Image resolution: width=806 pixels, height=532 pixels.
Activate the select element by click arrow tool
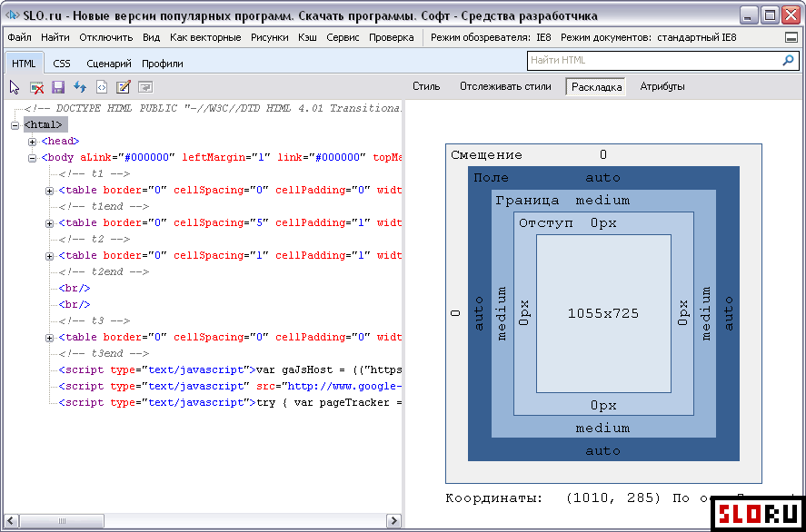[15, 87]
